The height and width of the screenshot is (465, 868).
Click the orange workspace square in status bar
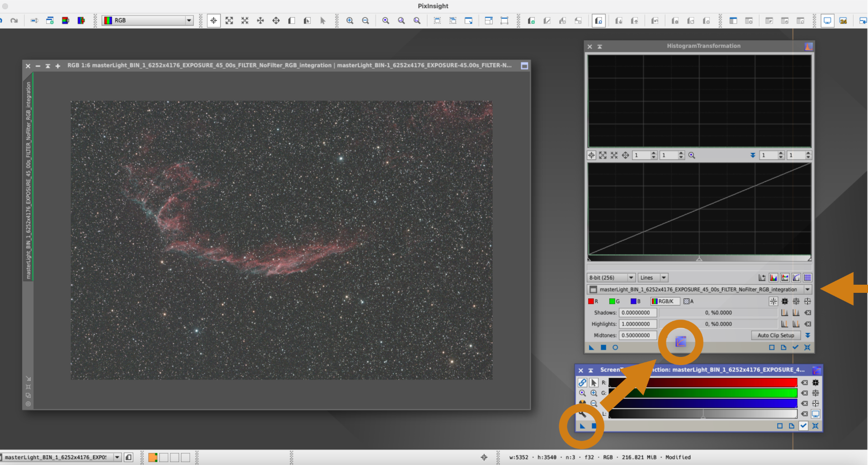[x=153, y=457]
